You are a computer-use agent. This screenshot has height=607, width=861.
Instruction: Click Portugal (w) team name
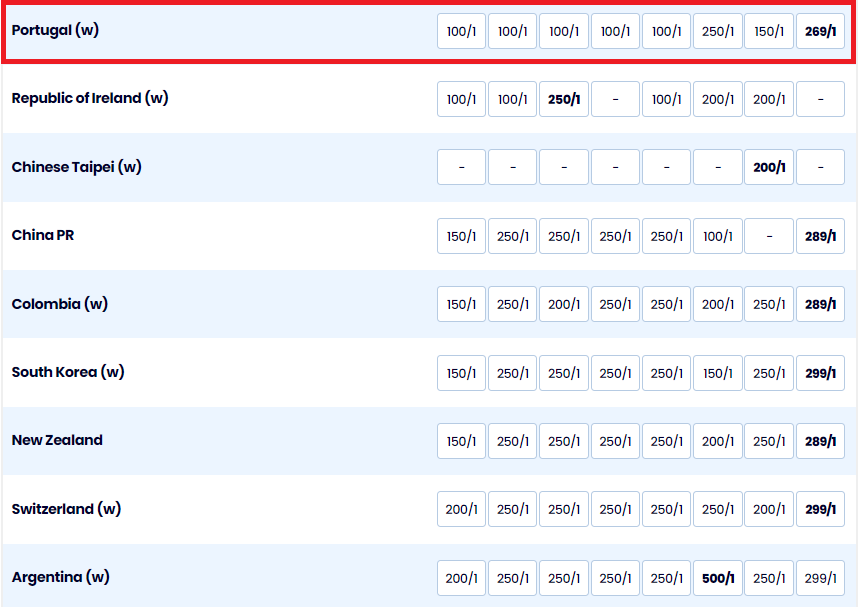(x=55, y=30)
